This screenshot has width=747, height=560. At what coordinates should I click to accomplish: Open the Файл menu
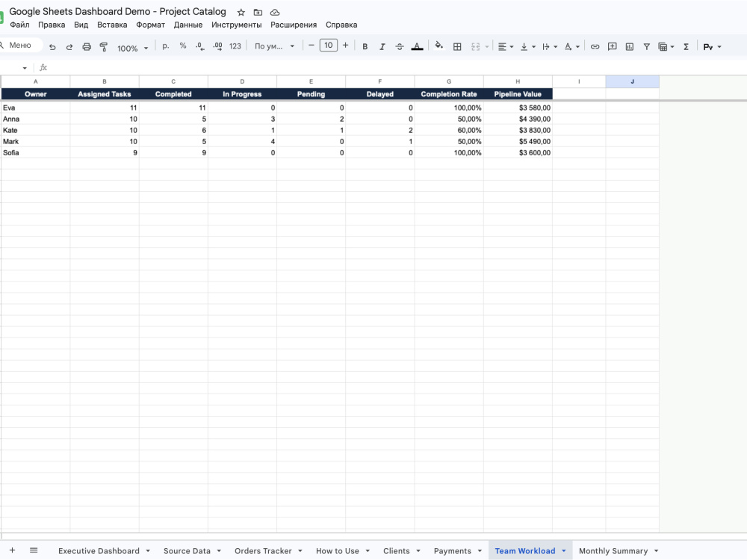[x=19, y=25]
